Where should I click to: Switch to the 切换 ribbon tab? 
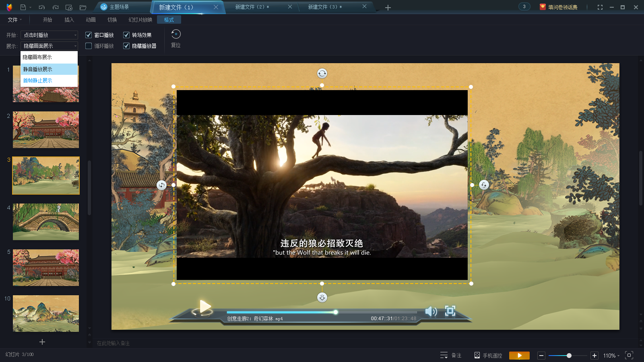(112, 20)
